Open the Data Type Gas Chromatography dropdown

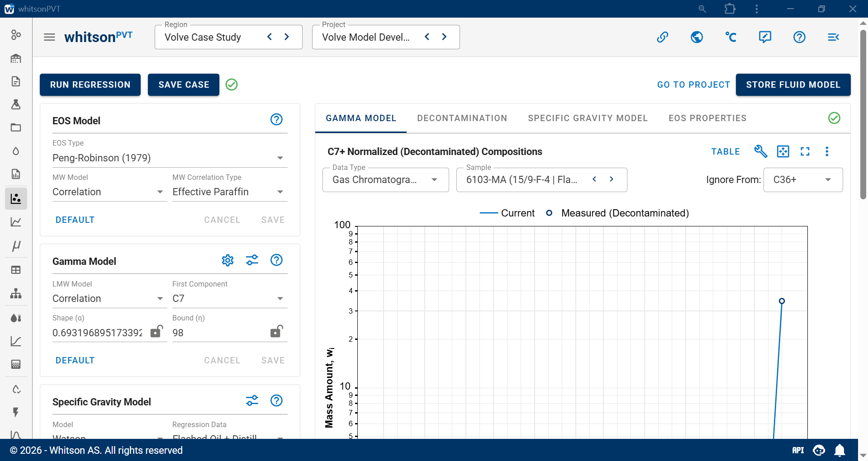tap(385, 180)
